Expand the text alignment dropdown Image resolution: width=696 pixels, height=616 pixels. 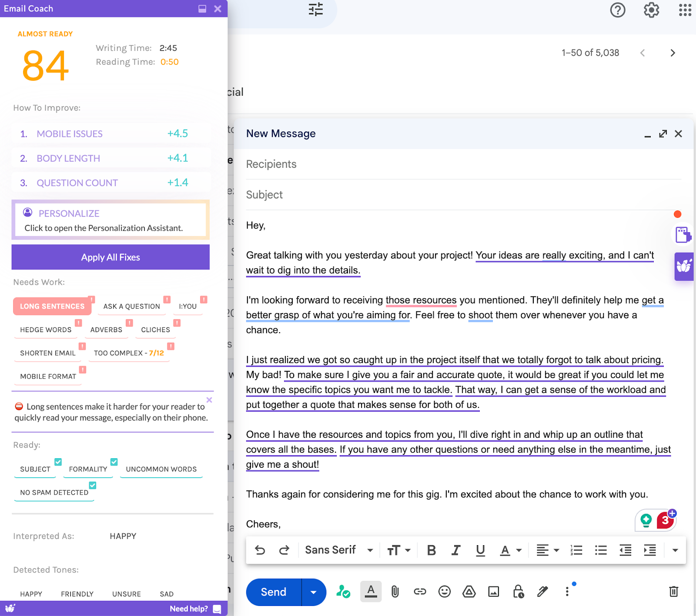547,550
